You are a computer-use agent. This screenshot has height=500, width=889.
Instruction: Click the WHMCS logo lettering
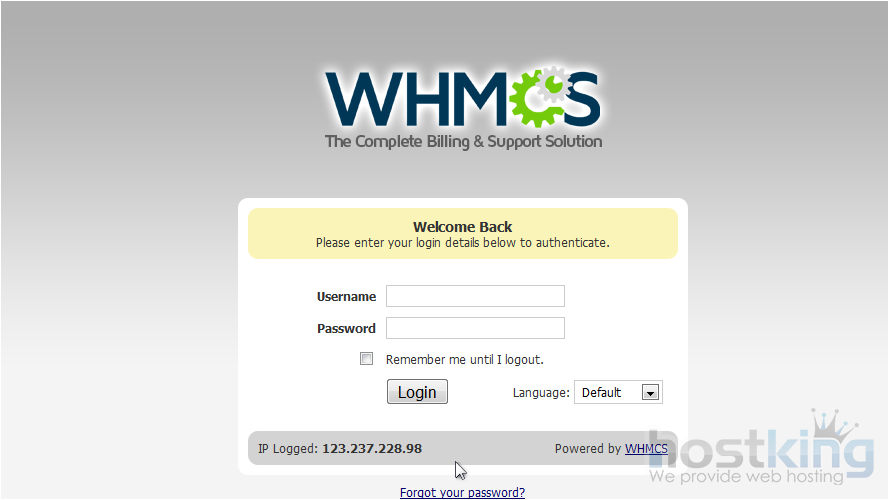(463, 98)
